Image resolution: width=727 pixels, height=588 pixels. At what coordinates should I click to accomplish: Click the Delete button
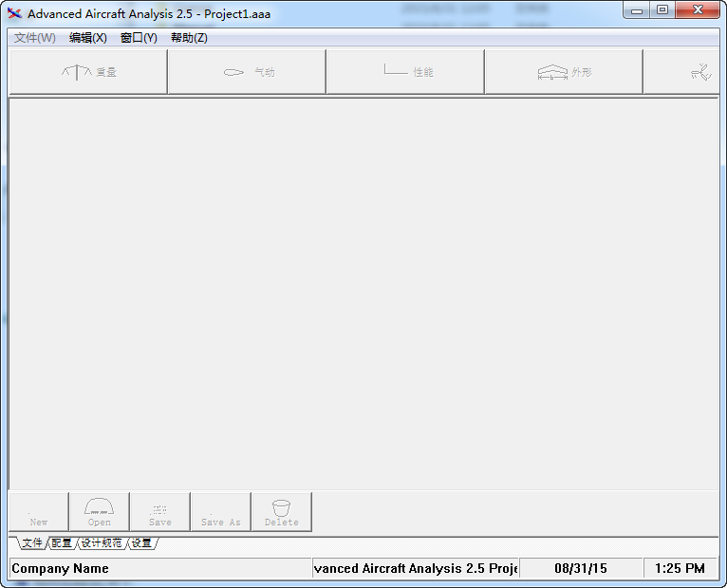(x=282, y=512)
